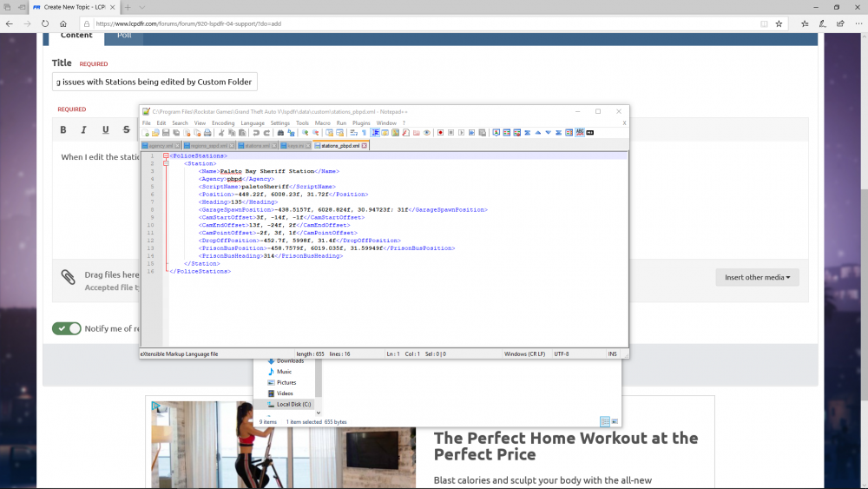Click the Cut scissors icon in Notepad++

click(x=221, y=133)
